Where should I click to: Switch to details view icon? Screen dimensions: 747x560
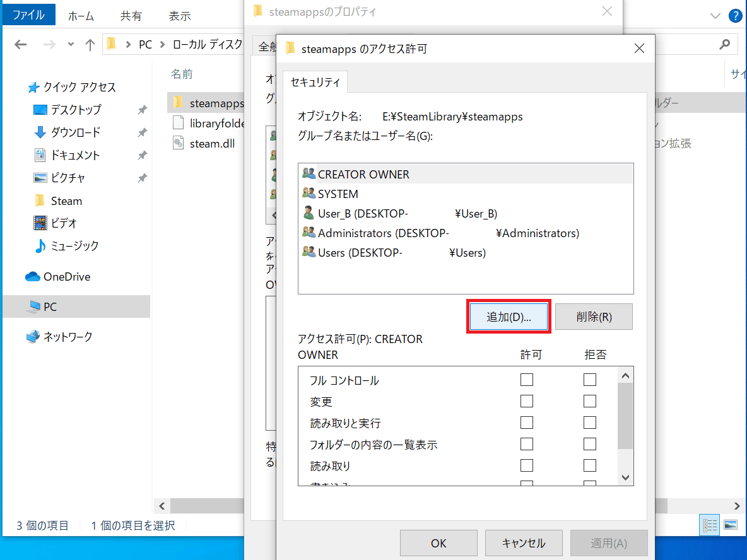click(x=710, y=525)
